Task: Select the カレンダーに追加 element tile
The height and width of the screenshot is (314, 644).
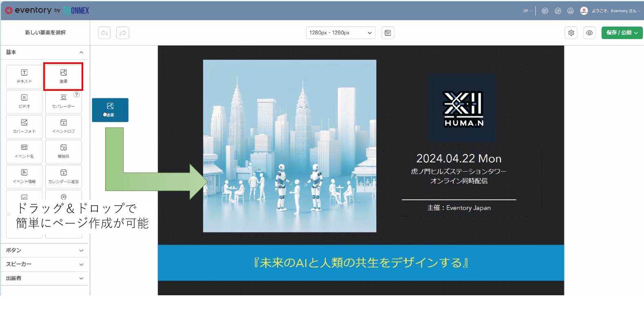Action: pos(63,176)
